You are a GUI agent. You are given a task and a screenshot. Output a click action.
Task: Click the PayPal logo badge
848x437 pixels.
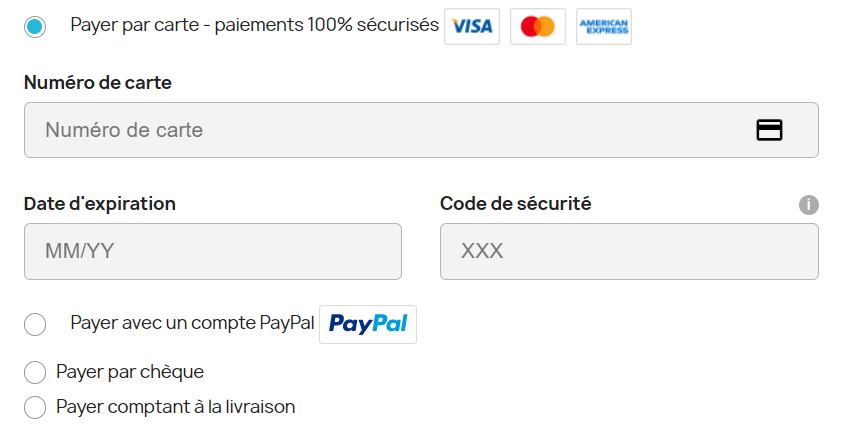point(368,324)
